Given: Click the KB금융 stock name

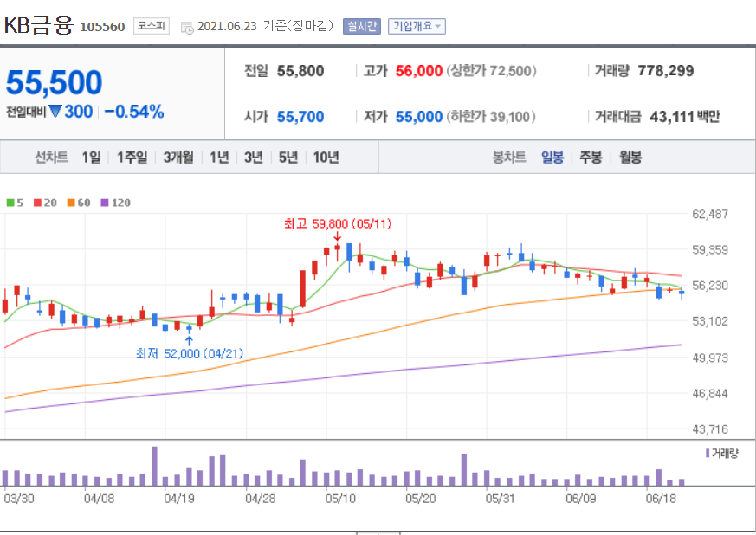Looking at the screenshot, I should click(39, 25).
